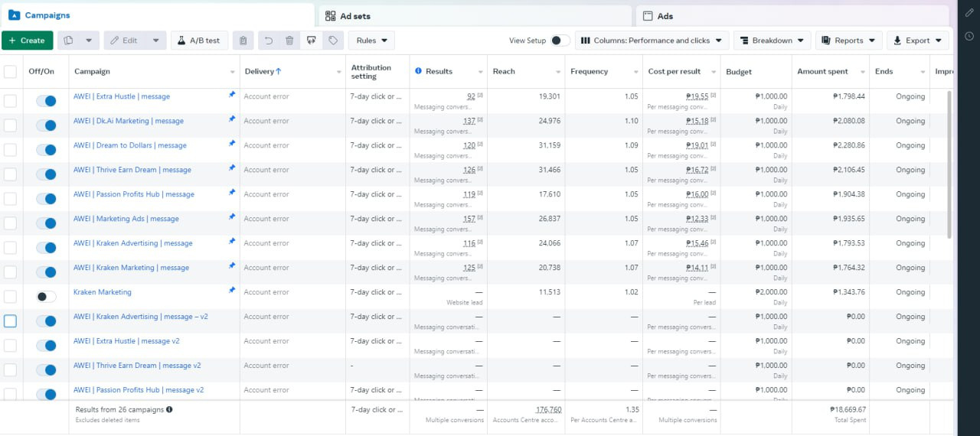Open the clock history icon in right sidebar
The image size is (980, 436).
[969, 36]
